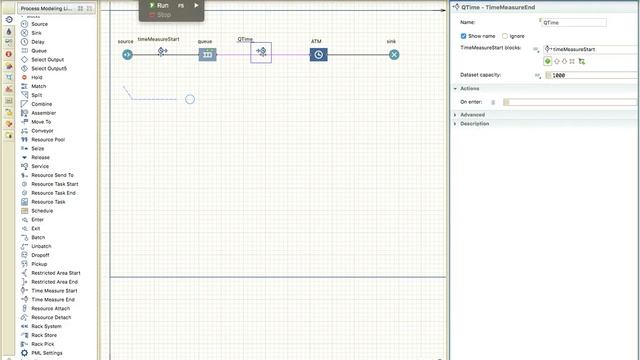Toggle static/dynamic switch beside TimeMeasureStart blocks
This screenshot has height=360, width=640.
point(536,49)
